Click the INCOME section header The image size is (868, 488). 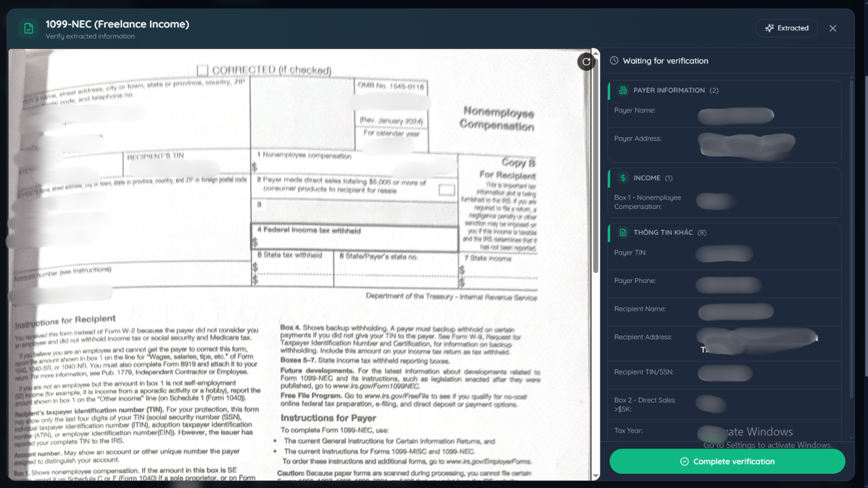pyautogui.click(x=724, y=178)
